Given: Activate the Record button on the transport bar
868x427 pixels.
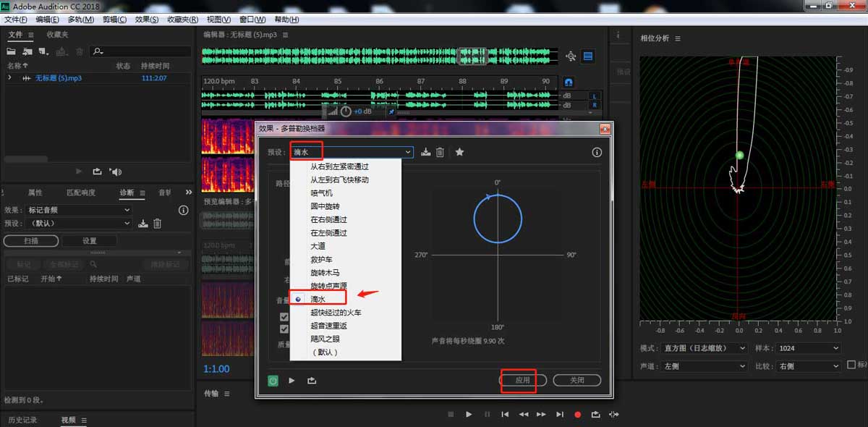Looking at the screenshot, I should [577, 414].
